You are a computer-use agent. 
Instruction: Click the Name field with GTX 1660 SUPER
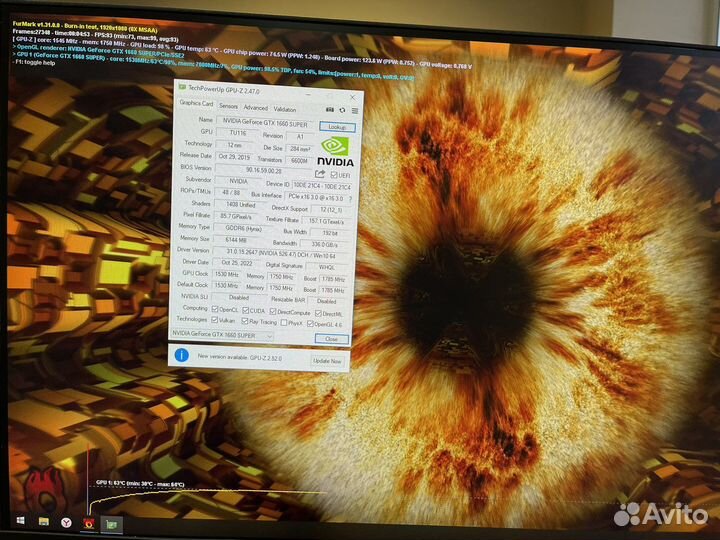[x=265, y=123]
